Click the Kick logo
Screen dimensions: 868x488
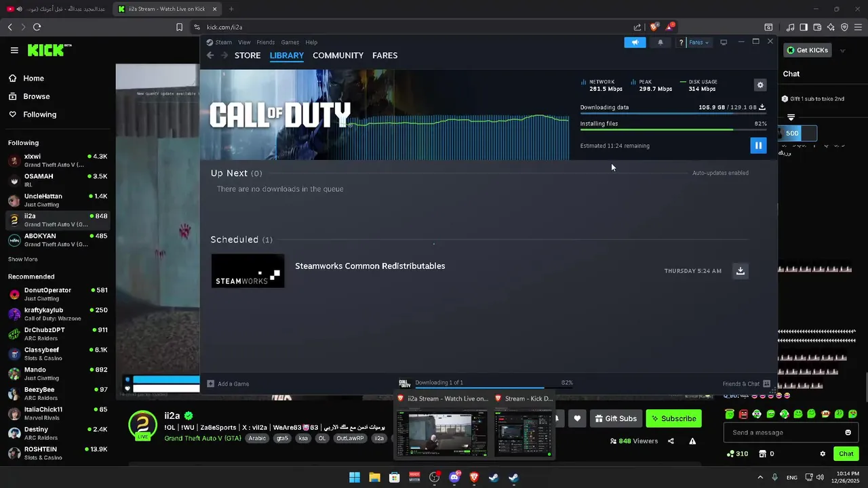pyautogui.click(x=49, y=50)
